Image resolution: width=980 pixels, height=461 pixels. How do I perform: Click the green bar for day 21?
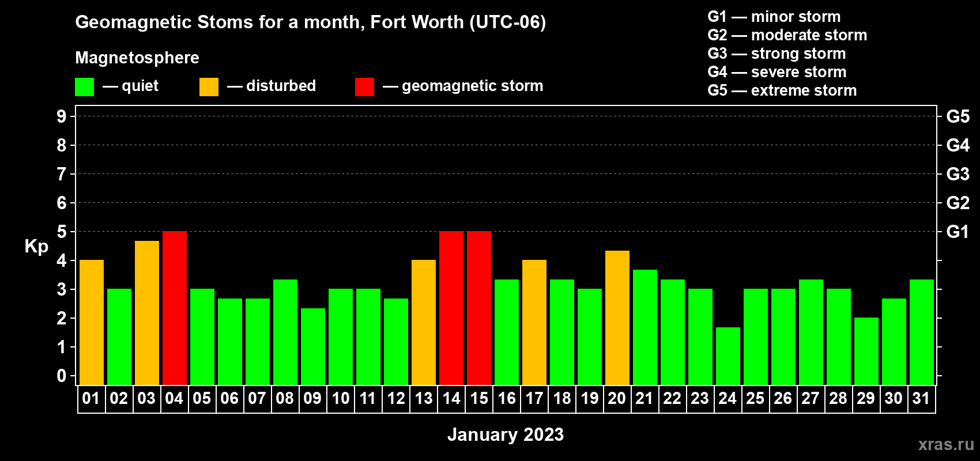tap(645, 327)
